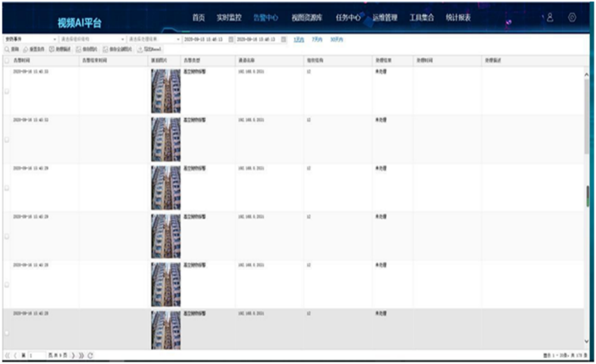596x364 pixels.
Task: Open the 首页 home tab
Action: [x=198, y=17]
